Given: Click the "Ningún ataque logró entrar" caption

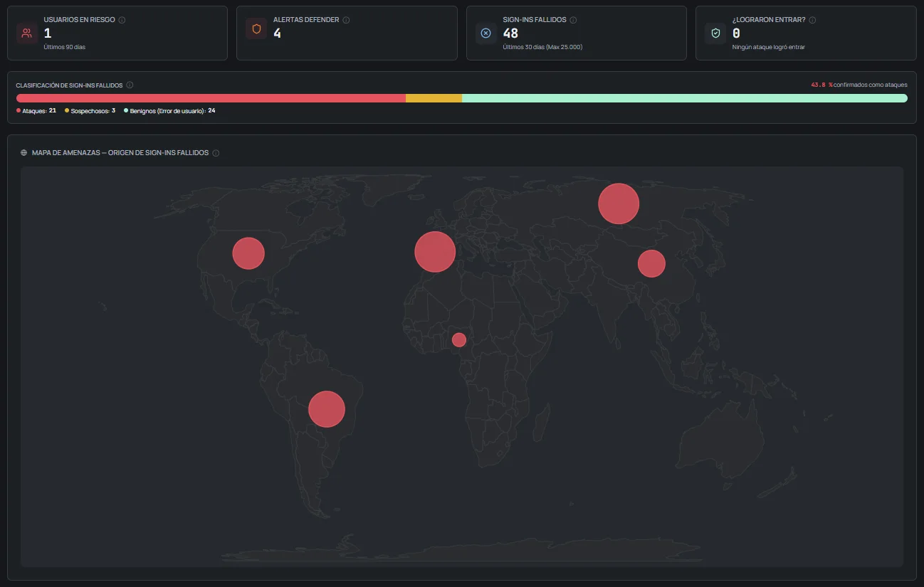Looking at the screenshot, I should 769,47.
